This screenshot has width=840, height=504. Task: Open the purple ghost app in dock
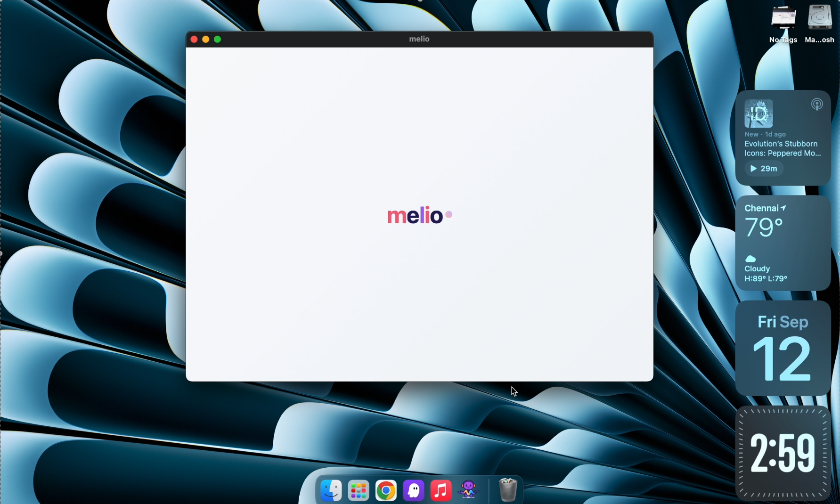pos(414,491)
